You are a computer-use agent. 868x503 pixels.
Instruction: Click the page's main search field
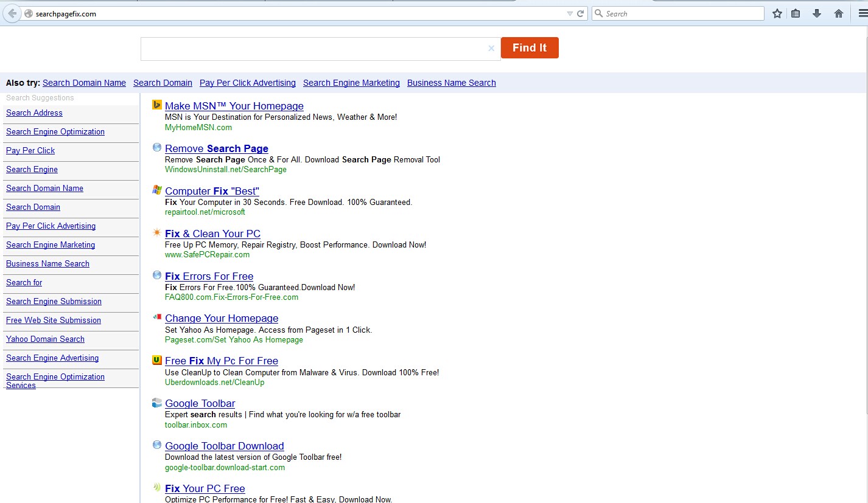(321, 49)
